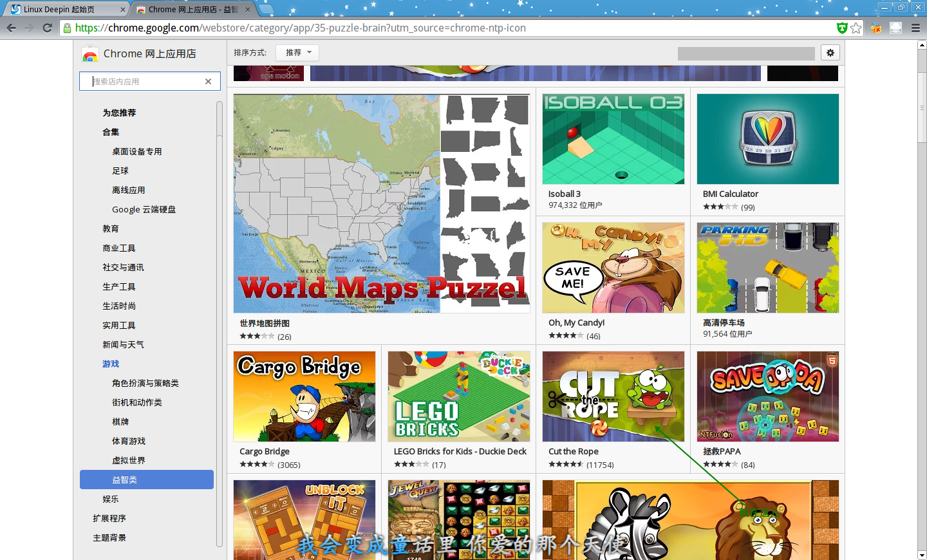This screenshot has height=560, width=927.
Task: Click the page scrollbar up arrow
Action: [922, 45]
